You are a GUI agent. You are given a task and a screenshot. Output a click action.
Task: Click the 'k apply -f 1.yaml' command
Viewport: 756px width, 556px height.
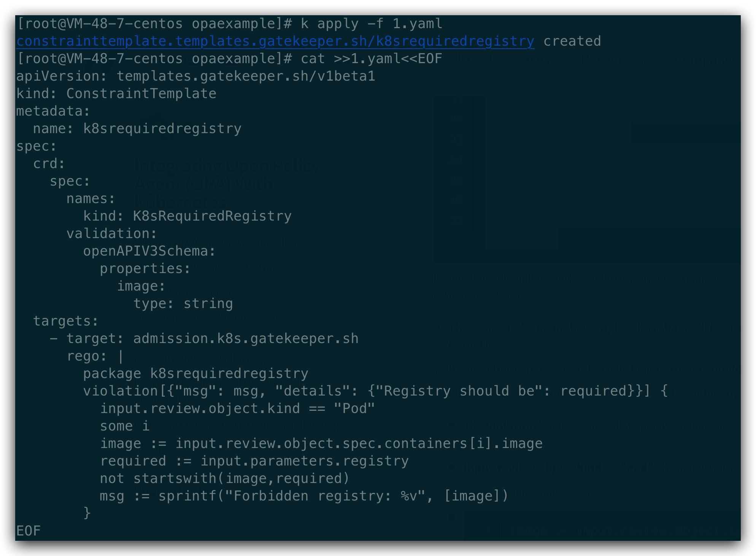pos(372,24)
